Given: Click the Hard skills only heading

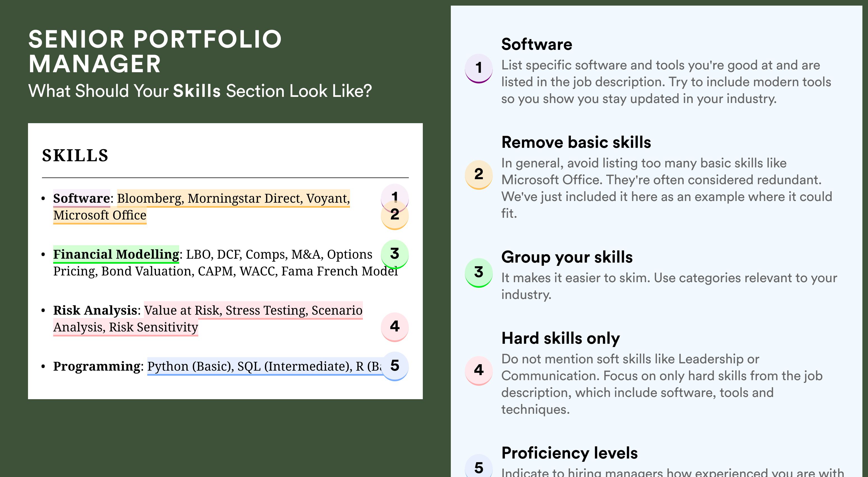Looking at the screenshot, I should tap(560, 338).
